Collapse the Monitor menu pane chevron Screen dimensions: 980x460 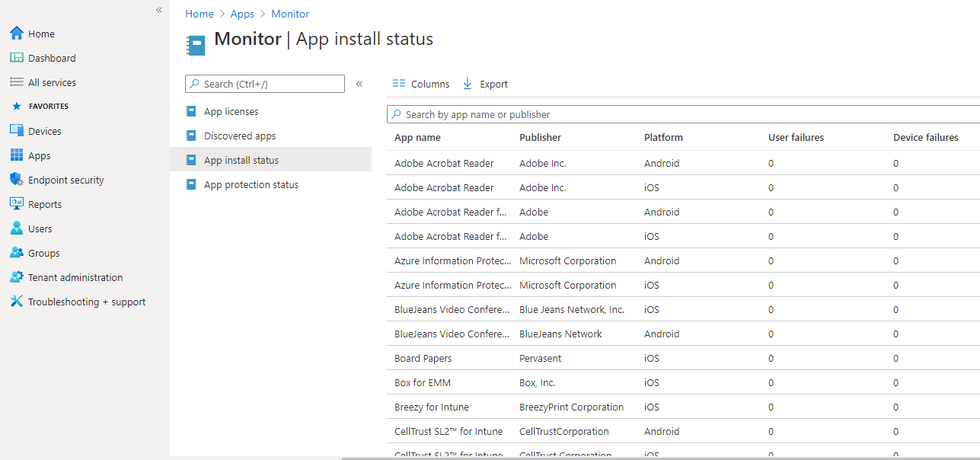(359, 84)
